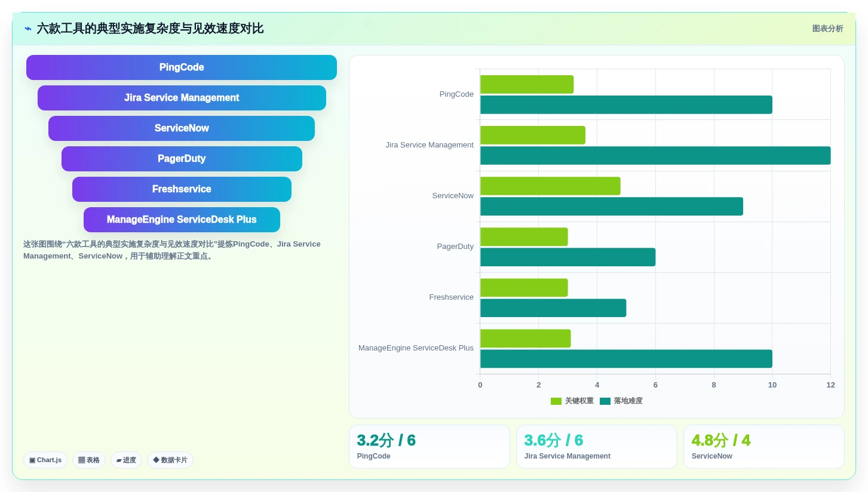Click the PagerDuty chart axis label
The image size is (868, 492).
pos(455,247)
